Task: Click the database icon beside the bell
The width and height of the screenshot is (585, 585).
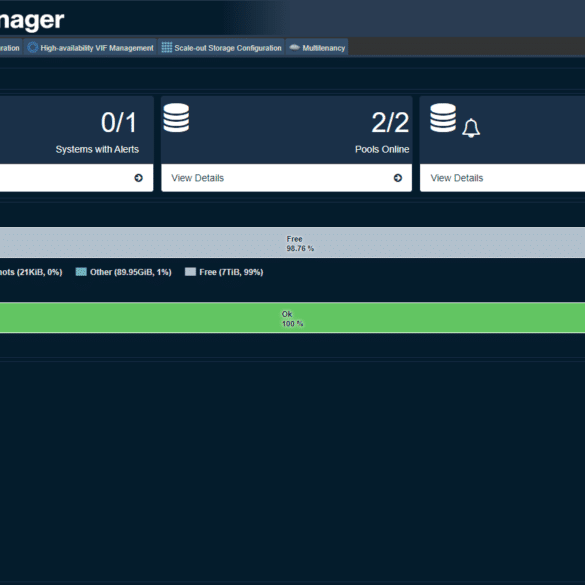Action: click(x=443, y=118)
